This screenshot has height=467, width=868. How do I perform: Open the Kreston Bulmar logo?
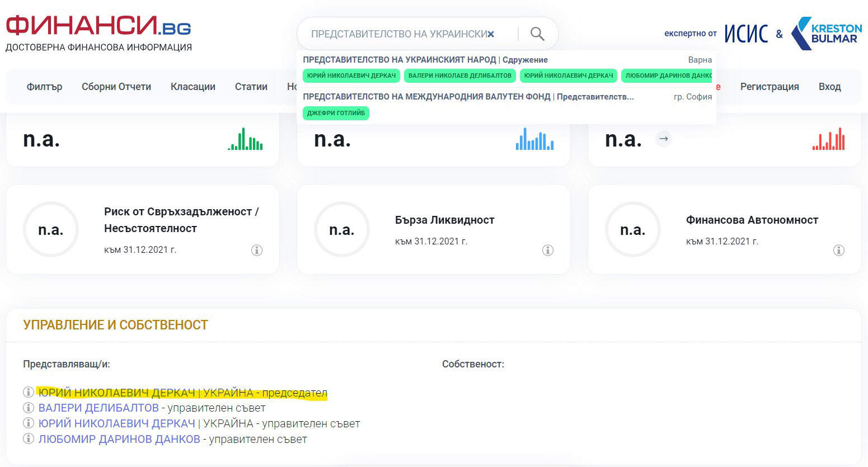click(827, 34)
